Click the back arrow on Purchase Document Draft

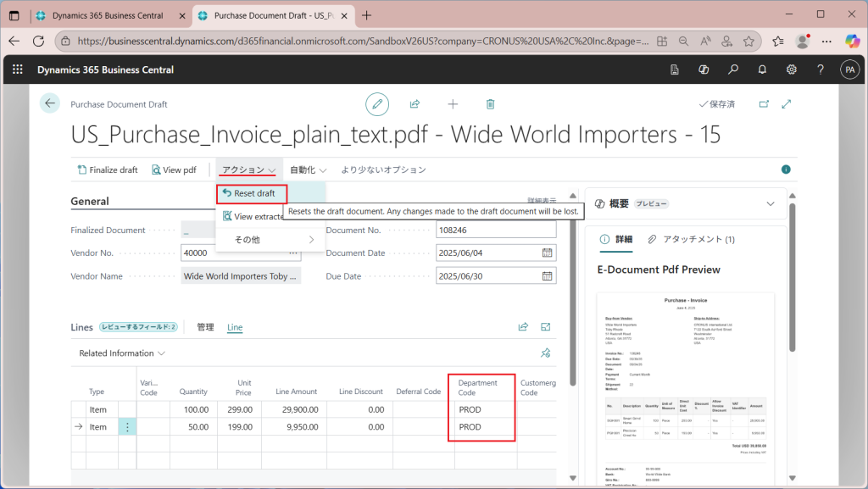pyautogui.click(x=50, y=103)
